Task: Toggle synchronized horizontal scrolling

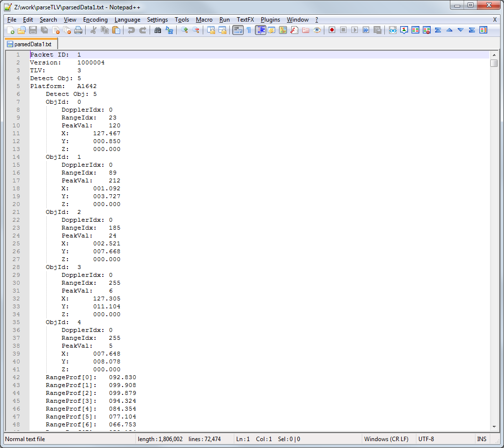Action: pyautogui.click(x=222, y=30)
